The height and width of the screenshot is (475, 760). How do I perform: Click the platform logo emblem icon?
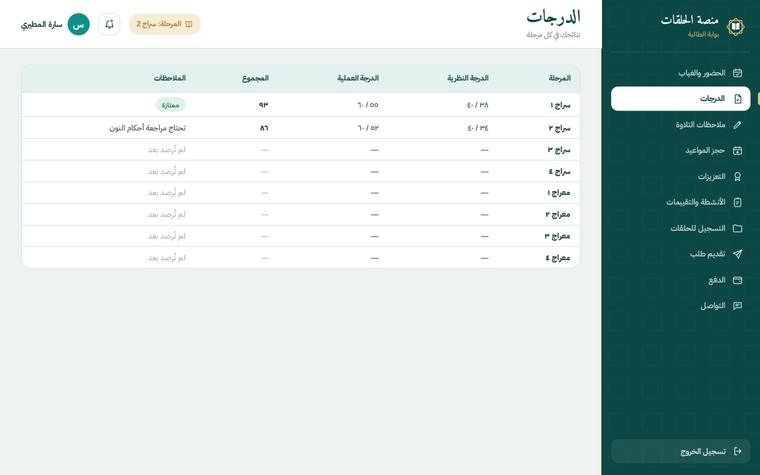[735, 27]
